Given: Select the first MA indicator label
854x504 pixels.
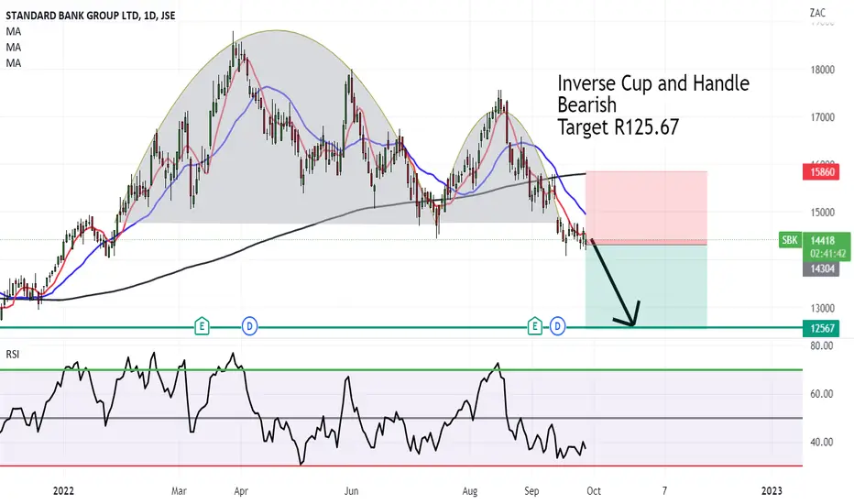Looking at the screenshot, I should (14, 31).
